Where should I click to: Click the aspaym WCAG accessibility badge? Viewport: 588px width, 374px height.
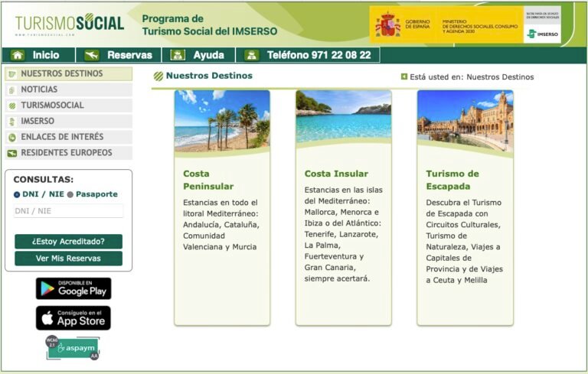click(73, 348)
